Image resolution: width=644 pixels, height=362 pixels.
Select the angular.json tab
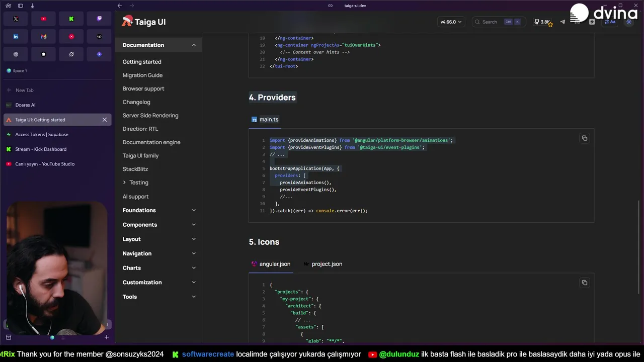pyautogui.click(x=271, y=264)
